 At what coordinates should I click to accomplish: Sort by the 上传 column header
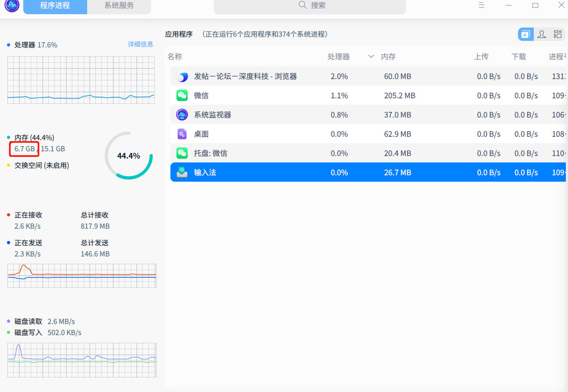(481, 56)
